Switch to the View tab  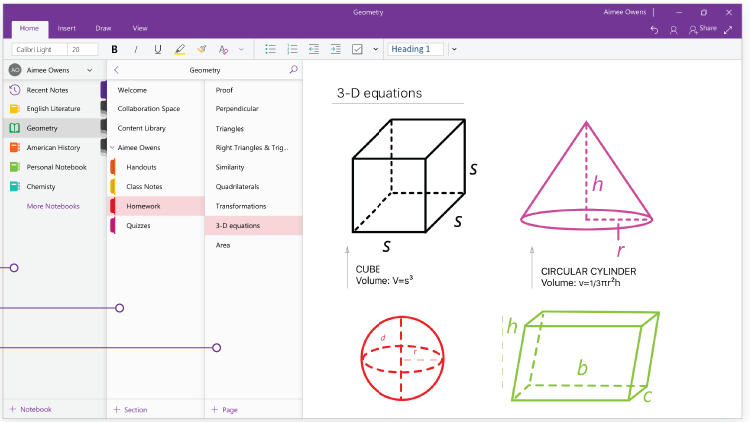tap(140, 29)
